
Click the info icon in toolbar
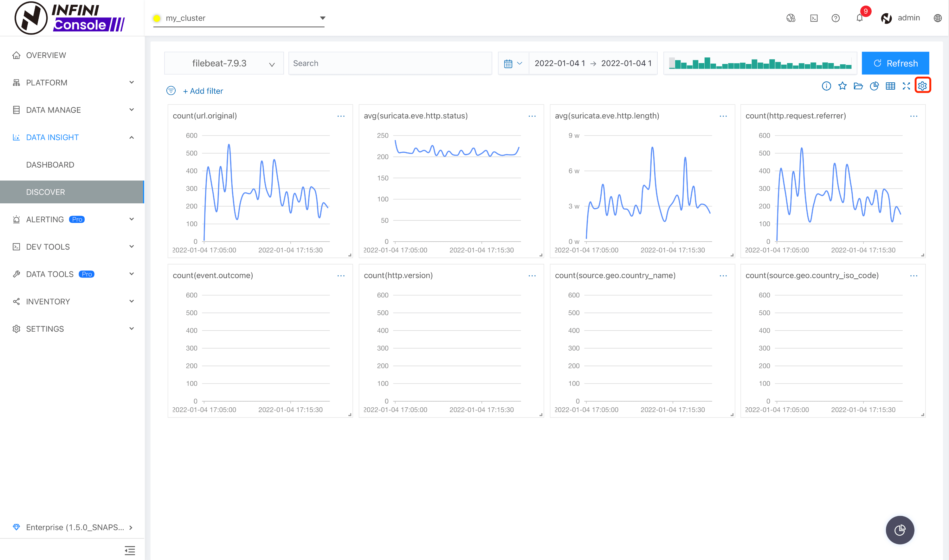tap(826, 86)
